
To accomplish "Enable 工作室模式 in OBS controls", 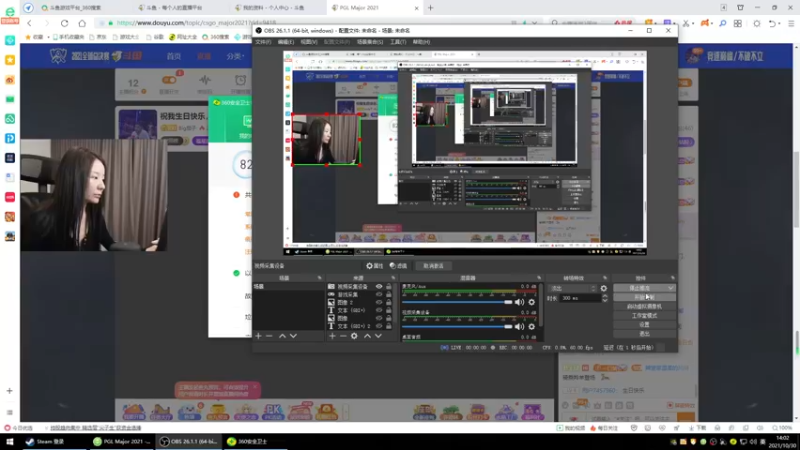I will pos(644,316).
